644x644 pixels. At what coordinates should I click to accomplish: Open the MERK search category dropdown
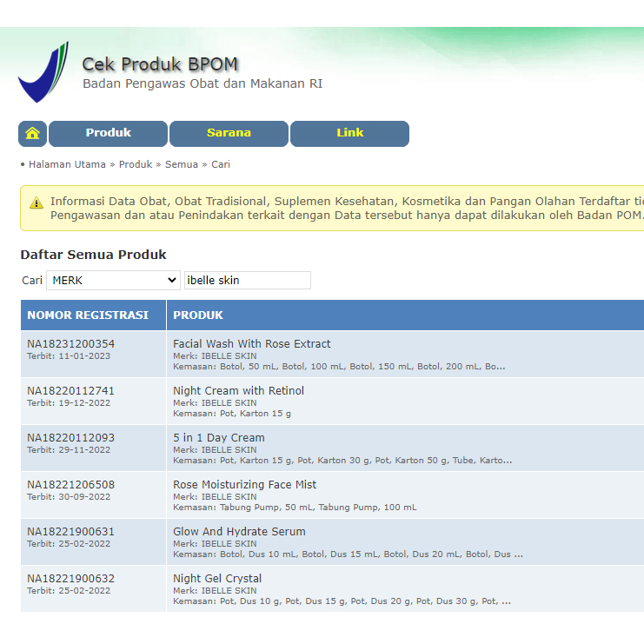point(113,280)
